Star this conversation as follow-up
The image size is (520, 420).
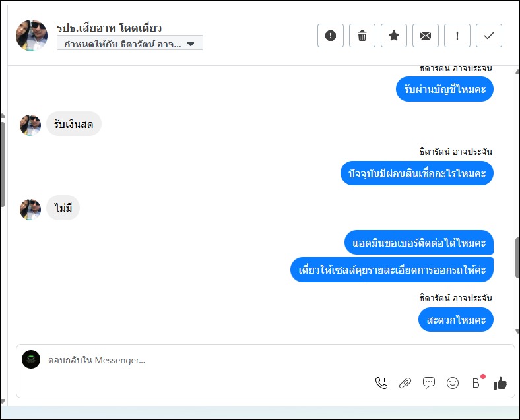tap(394, 36)
